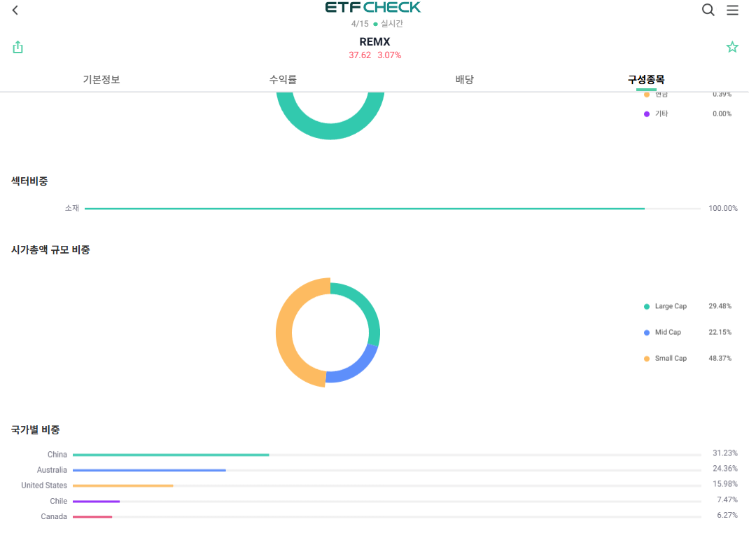Toggle the Mid Cap legend item
The height and width of the screenshot is (538, 756).
(x=667, y=332)
